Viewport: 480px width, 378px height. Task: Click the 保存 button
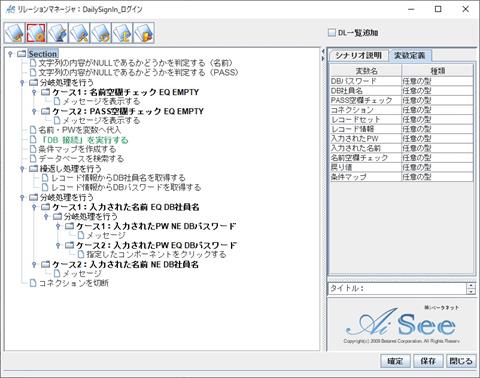[428, 361]
